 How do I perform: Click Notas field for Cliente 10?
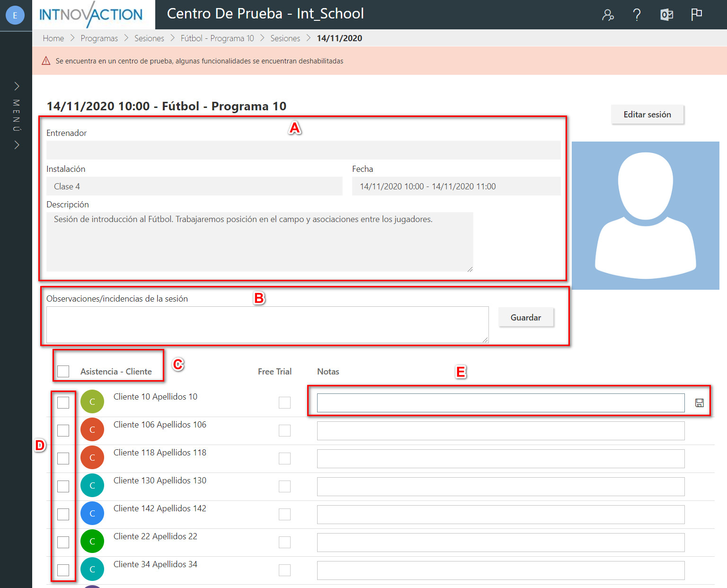[501, 403]
